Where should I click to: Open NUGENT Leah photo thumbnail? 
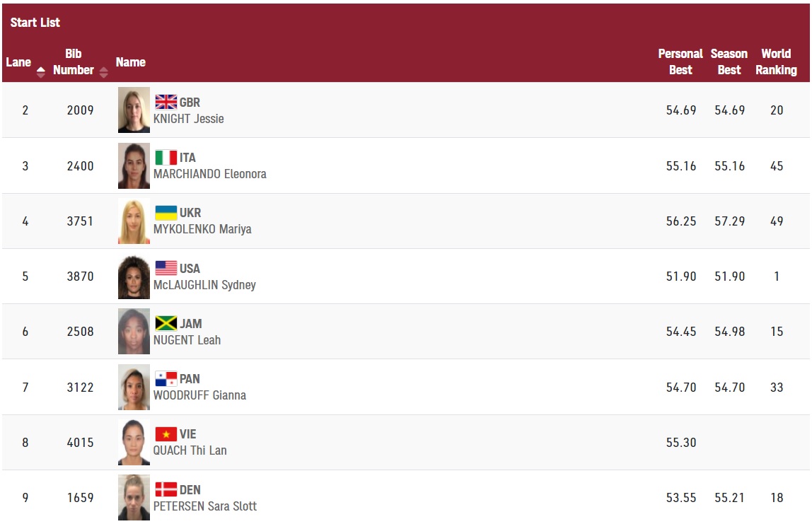[134, 332]
